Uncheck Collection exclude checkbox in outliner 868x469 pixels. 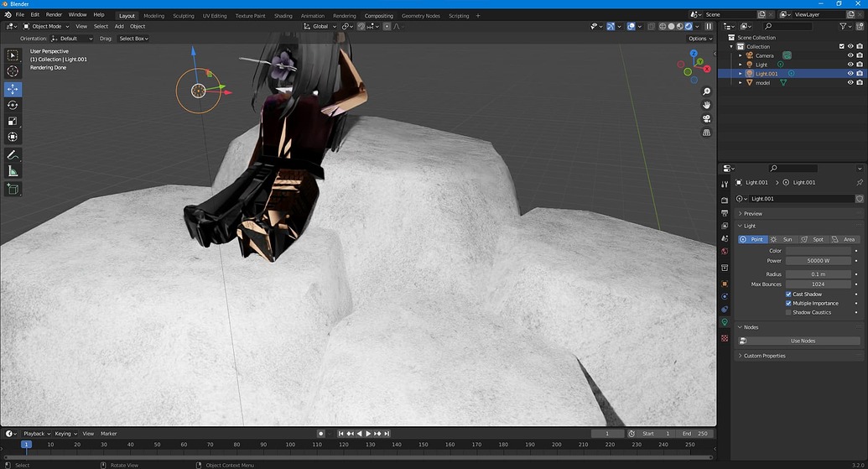[841, 46]
